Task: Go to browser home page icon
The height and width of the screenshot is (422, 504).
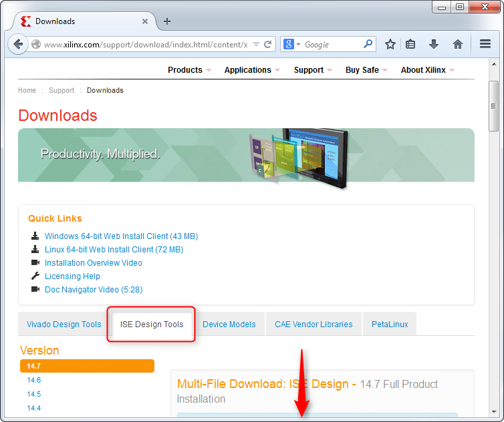Action: click(458, 44)
